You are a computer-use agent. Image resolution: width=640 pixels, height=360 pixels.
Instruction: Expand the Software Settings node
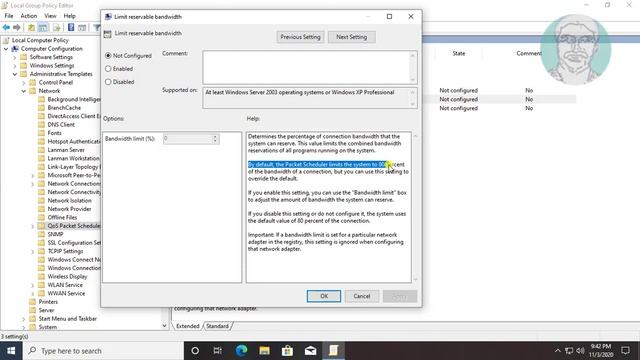(15, 57)
